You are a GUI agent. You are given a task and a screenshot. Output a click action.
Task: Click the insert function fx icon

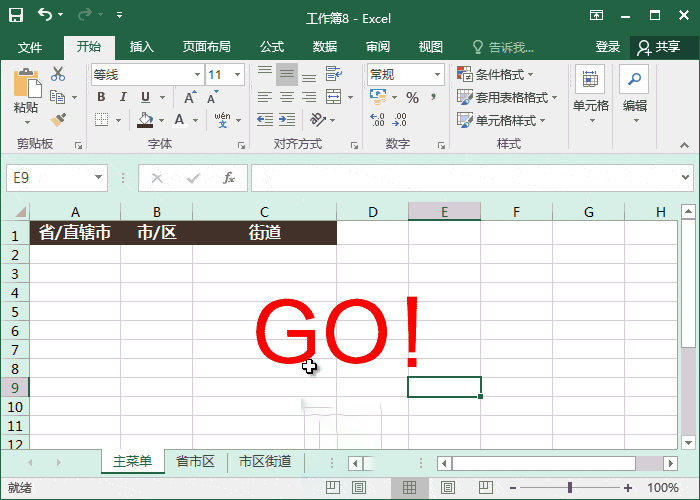click(229, 178)
